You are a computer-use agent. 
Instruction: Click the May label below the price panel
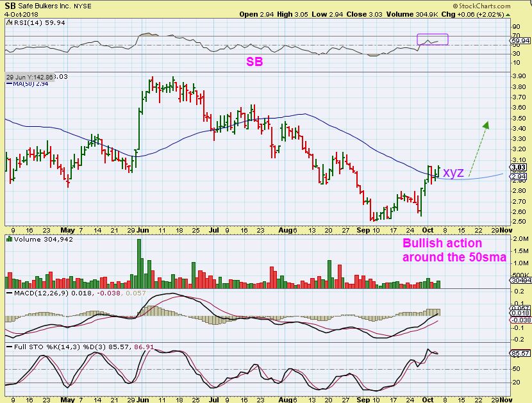[67, 230]
